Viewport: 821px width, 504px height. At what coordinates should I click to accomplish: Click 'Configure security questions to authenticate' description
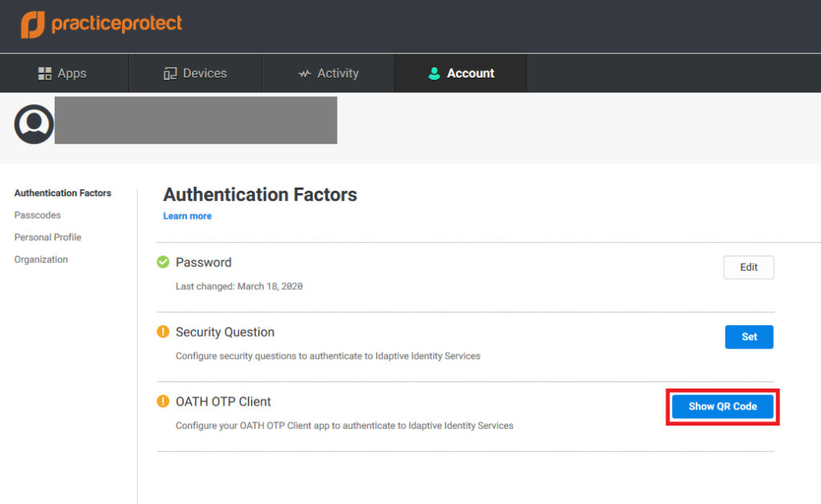(x=328, y=356)
